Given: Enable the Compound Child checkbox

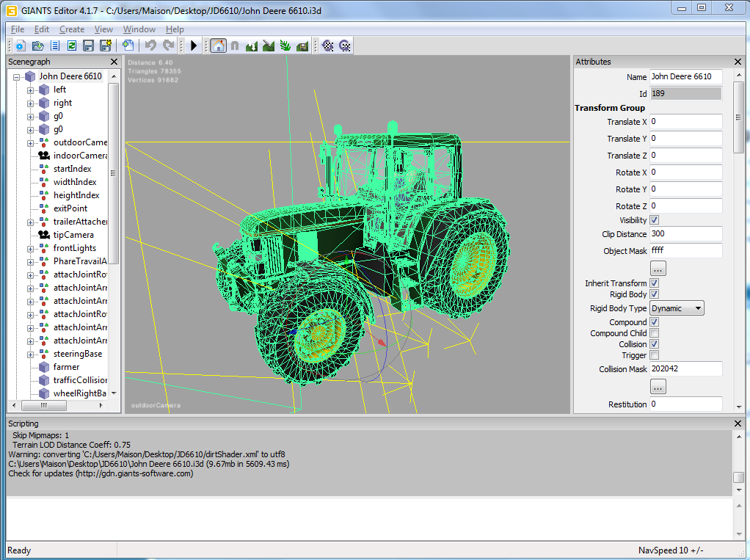Looking at the screenshot, I should click(x=655, y=332).
